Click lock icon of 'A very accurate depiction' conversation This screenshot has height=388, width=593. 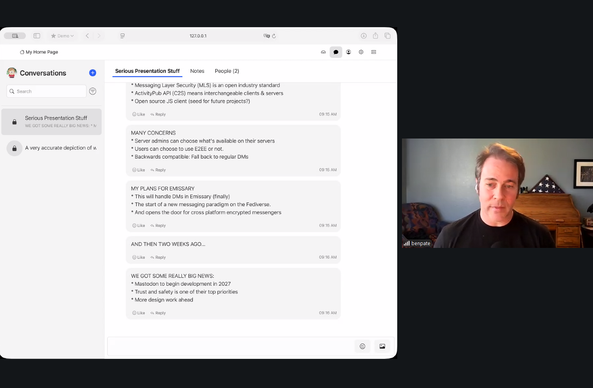click(14, 148)
